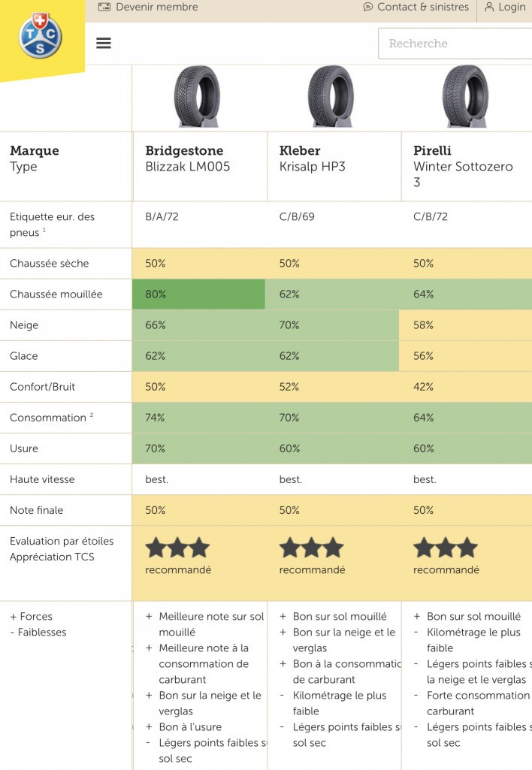Click footnote 2 next to Consommation
Viewport: 532px width, 770px height.
pos(92,415)
